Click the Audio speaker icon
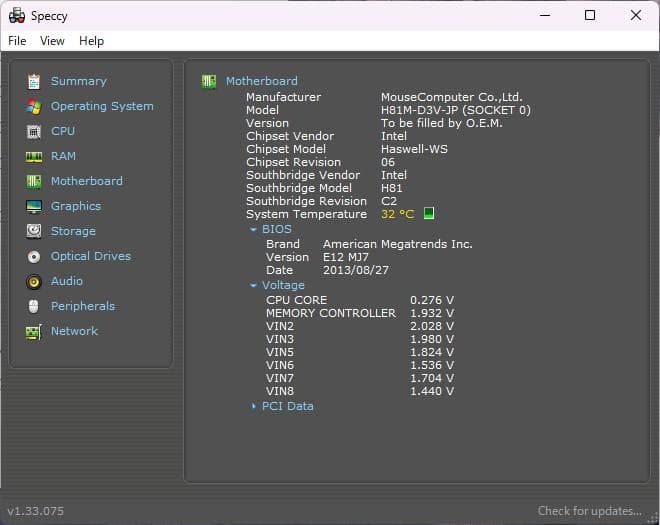 [34, 281]
